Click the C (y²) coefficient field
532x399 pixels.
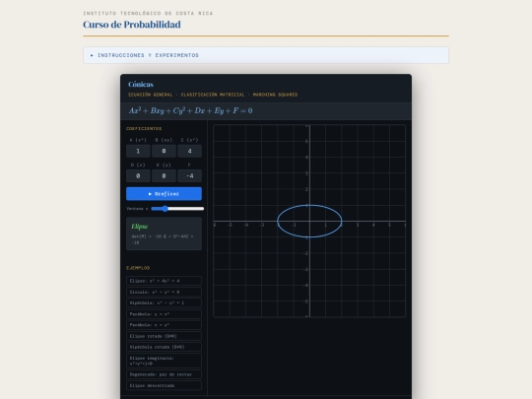coord(190,151)
